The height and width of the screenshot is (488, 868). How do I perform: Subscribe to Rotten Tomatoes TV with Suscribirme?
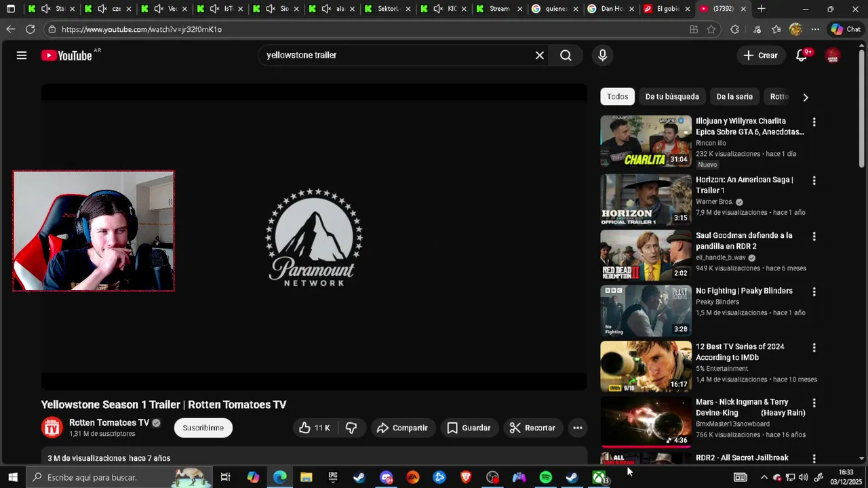point(203,428)
